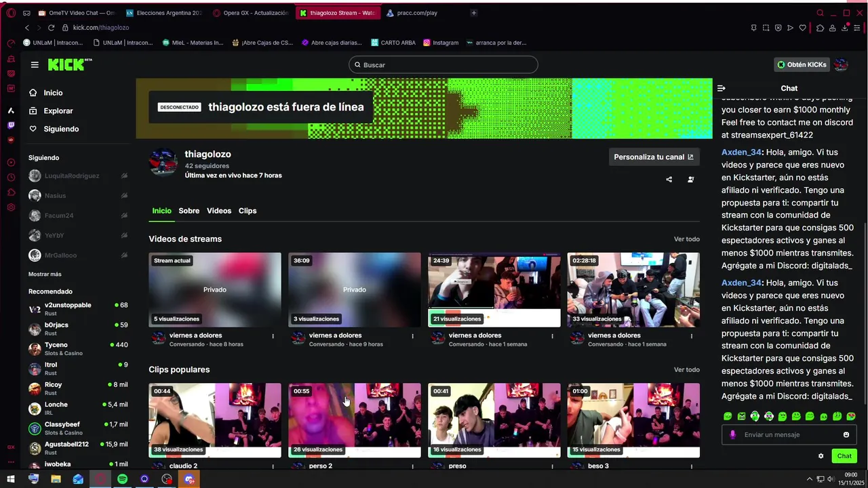Screen dimensions: 868x488
Task: Switch to OmeTV Video Chat browser tab
Action: pos(77,13)
